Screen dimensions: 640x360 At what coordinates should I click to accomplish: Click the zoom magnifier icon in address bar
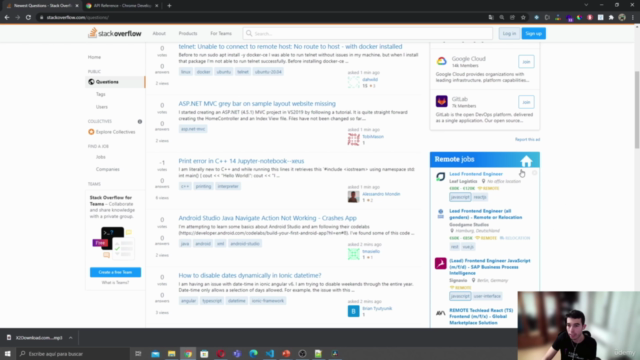coord(502,18)
